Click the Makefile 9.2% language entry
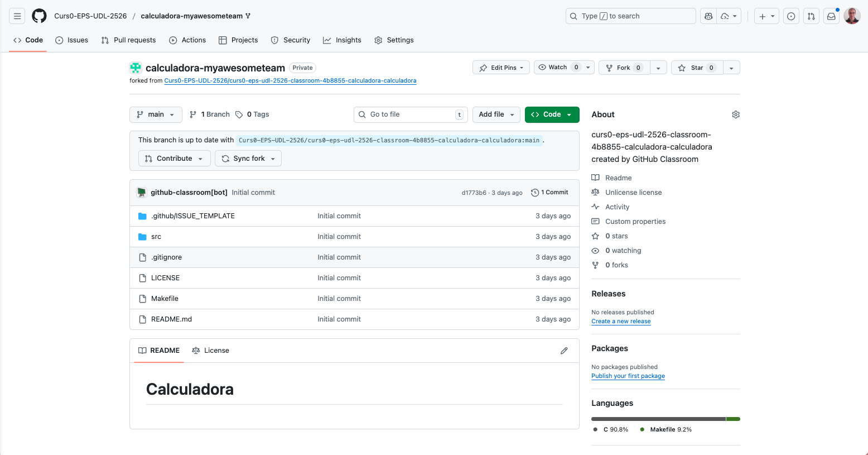 pos(666,430)
